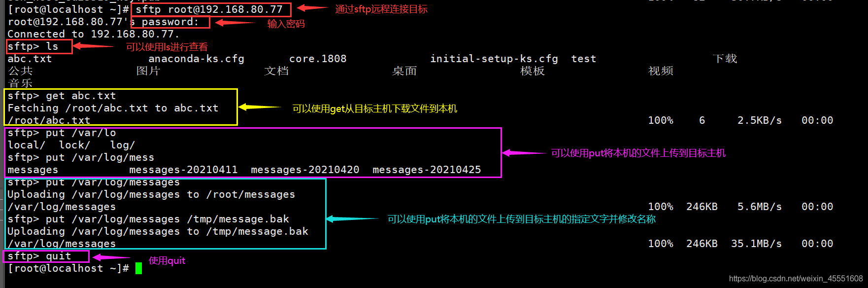Click the green terminal cursor block
868x288 pixels.
tap(139, 268)
